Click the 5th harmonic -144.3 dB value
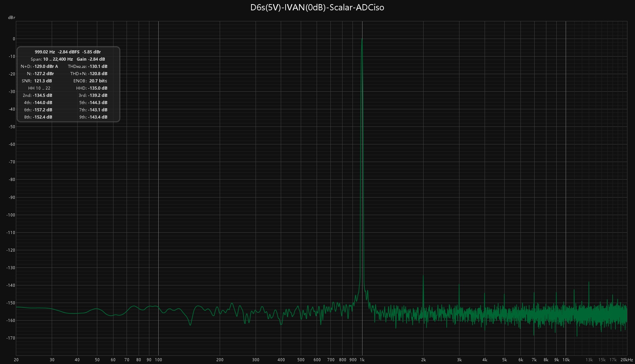635x364 pixels. pyautogui.click(x=98, y=102)
